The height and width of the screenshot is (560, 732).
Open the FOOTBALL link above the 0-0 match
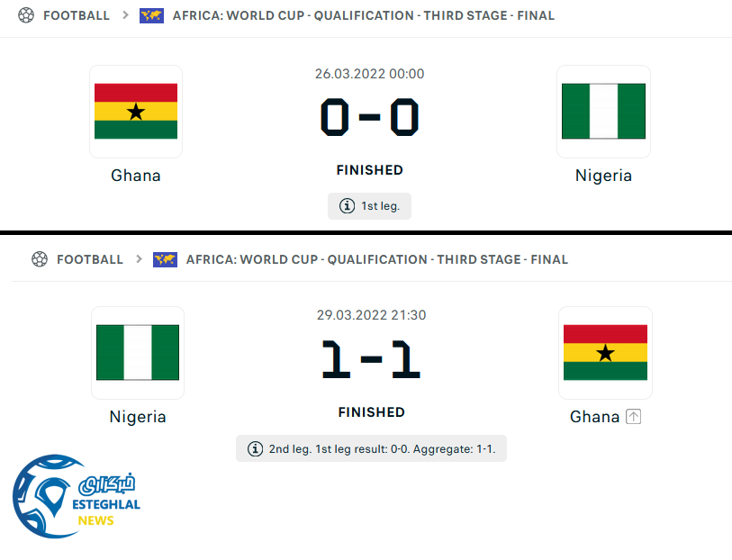(77, 15)
